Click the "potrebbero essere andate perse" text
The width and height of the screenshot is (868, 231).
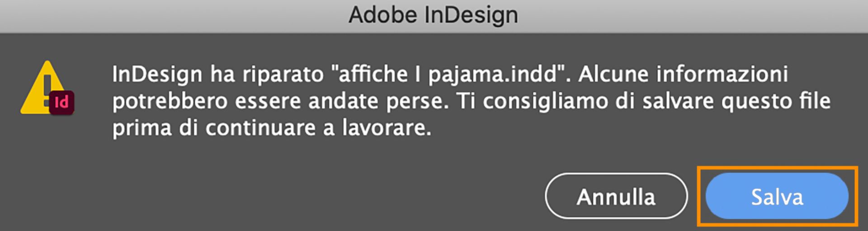280,101
